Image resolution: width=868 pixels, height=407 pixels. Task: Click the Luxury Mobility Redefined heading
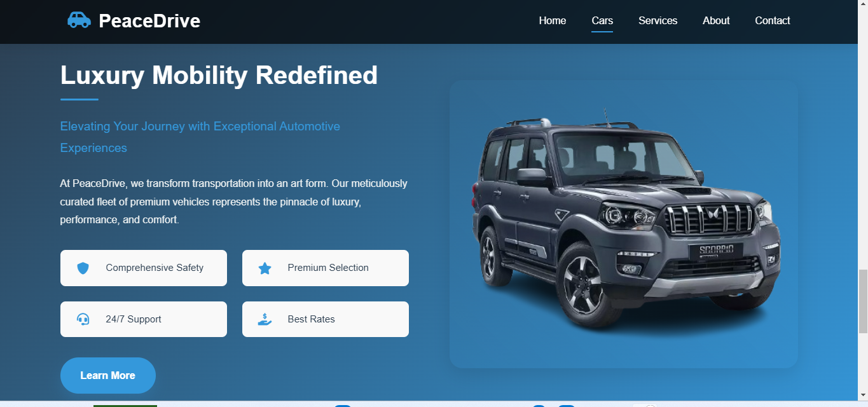click(219, 75)
